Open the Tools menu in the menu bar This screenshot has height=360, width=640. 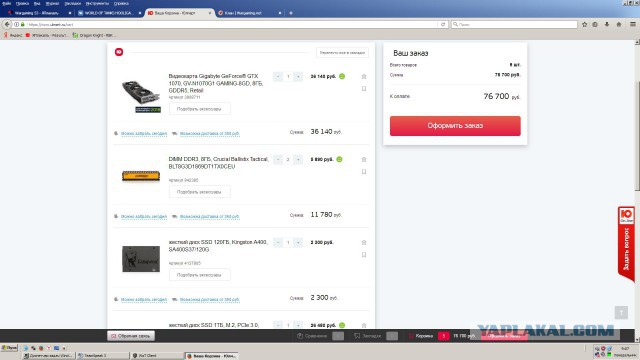pyautogui.click(x=97, y=3)
